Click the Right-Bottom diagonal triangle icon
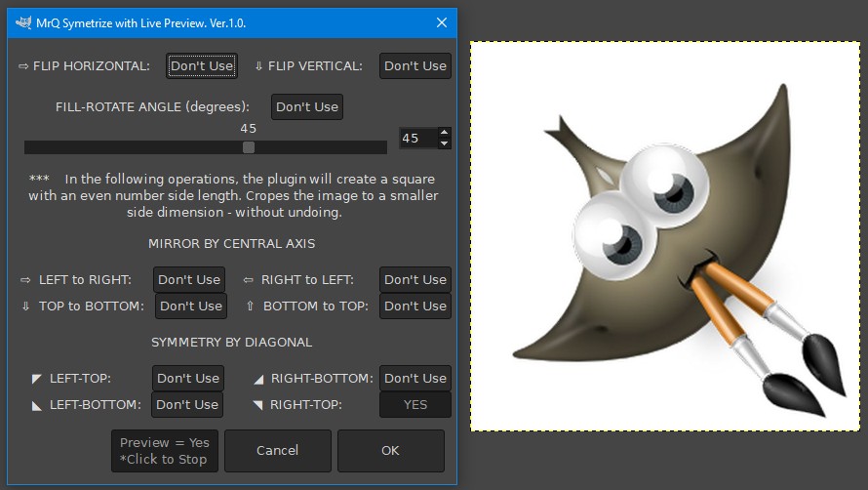 click(x=258, y=379)
